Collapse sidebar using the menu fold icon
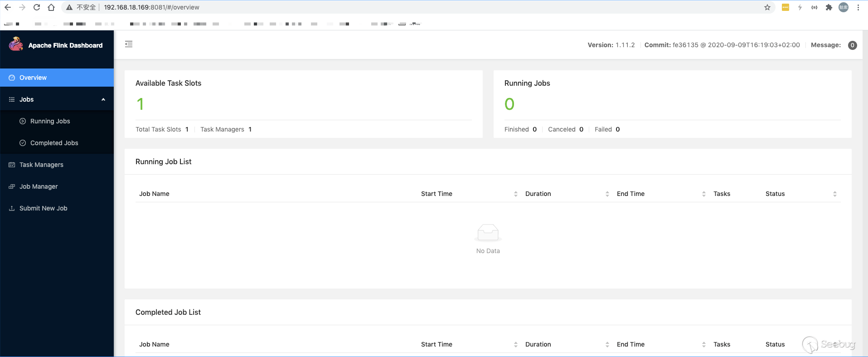868x357 pixels. click(129, 44)
